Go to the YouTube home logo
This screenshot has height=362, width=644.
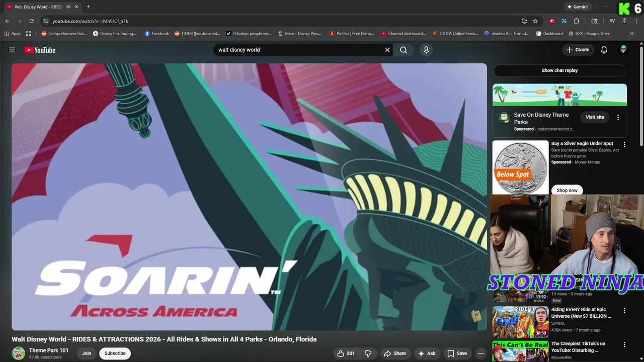40,50
